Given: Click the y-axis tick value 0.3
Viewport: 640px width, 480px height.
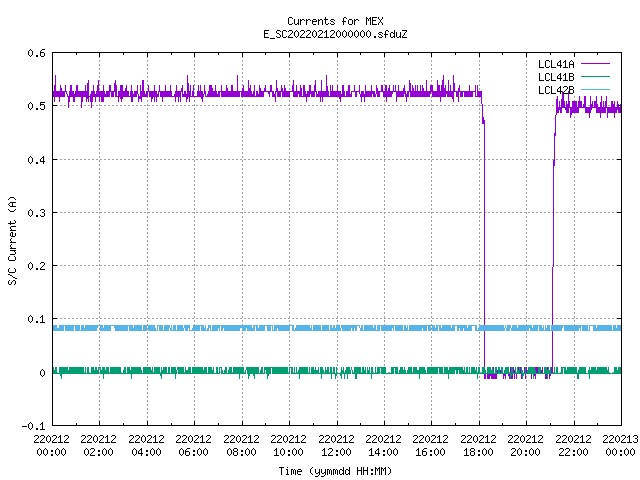Looking at the screenshot, I should pyautogui.click(x=36, y=213).
